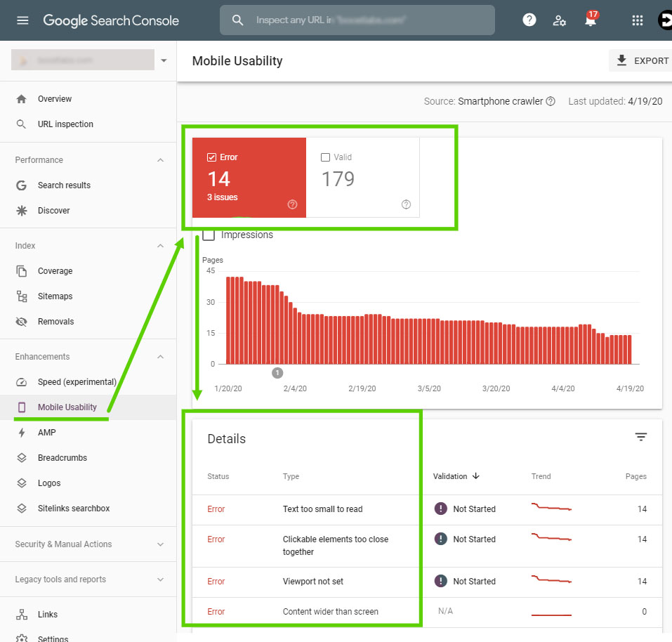Click the Sitelinks searchbox layers icon

22,509
